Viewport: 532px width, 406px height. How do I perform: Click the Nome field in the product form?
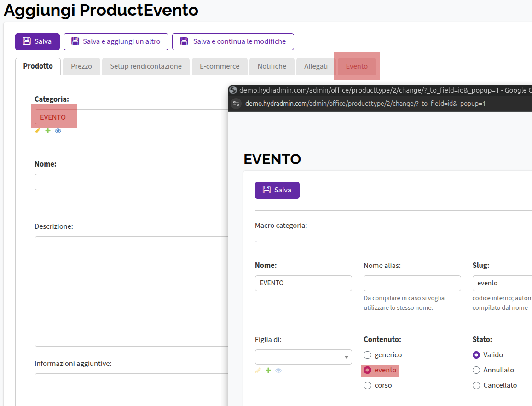coord(131,182)
